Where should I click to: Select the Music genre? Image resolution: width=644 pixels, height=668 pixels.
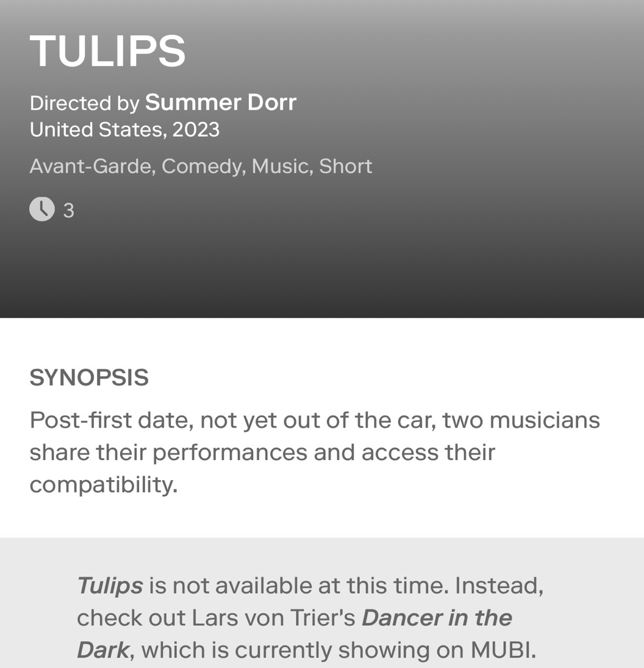(279, 166)
